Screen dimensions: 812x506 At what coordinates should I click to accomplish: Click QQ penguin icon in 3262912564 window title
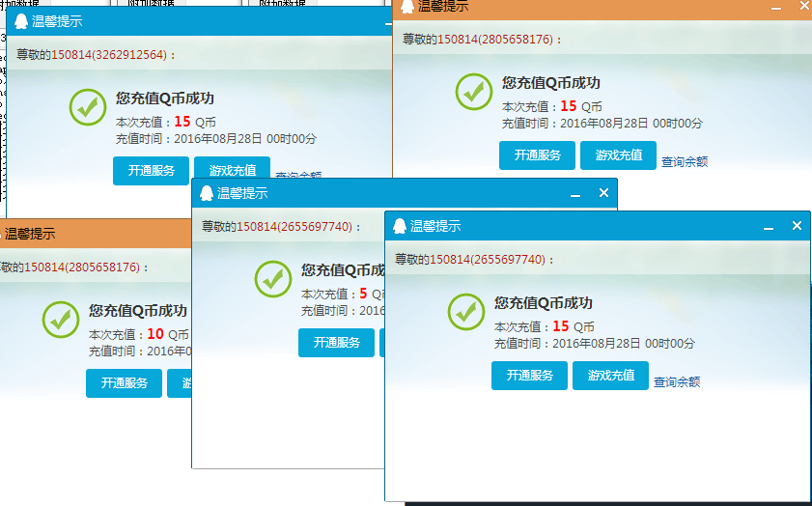pos(20,21)
